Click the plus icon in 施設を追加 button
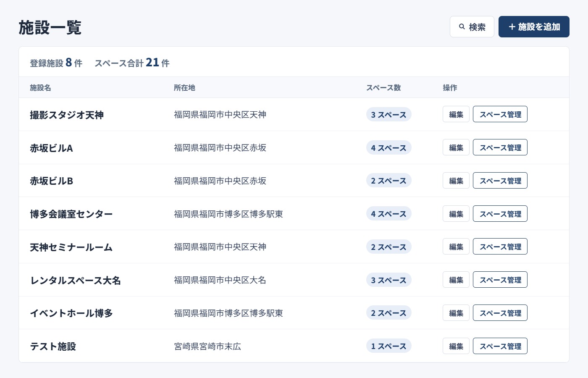The width and height of the screenshot is (588, 378). (512, 27)
